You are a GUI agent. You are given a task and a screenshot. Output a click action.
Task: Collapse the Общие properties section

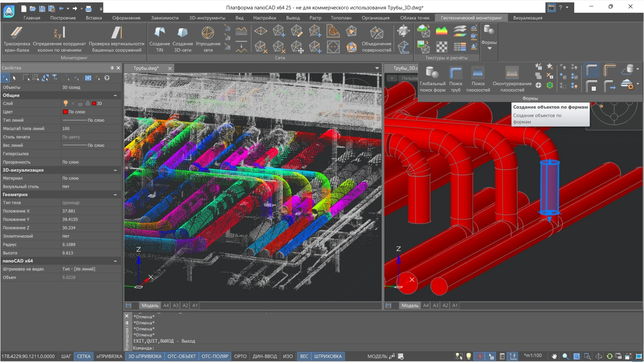(x=115, y=95)
